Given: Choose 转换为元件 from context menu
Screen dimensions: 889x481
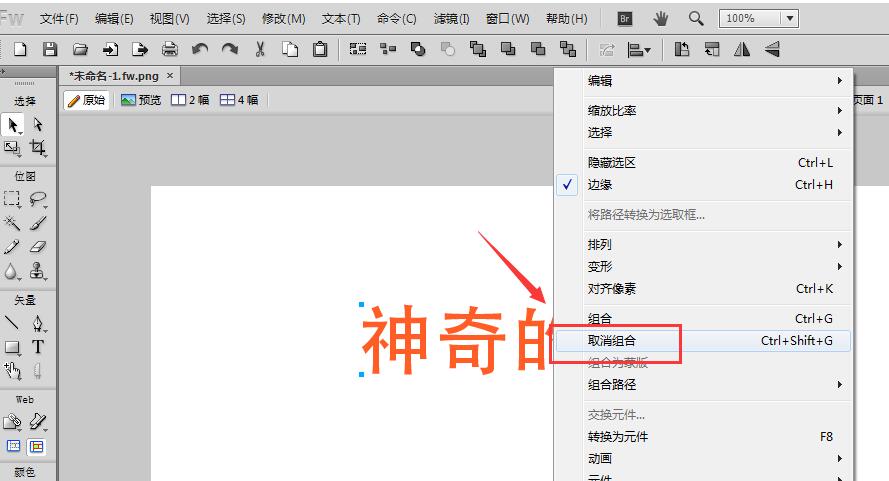Looking at the screenshot, I should click(x=702, y=437).
